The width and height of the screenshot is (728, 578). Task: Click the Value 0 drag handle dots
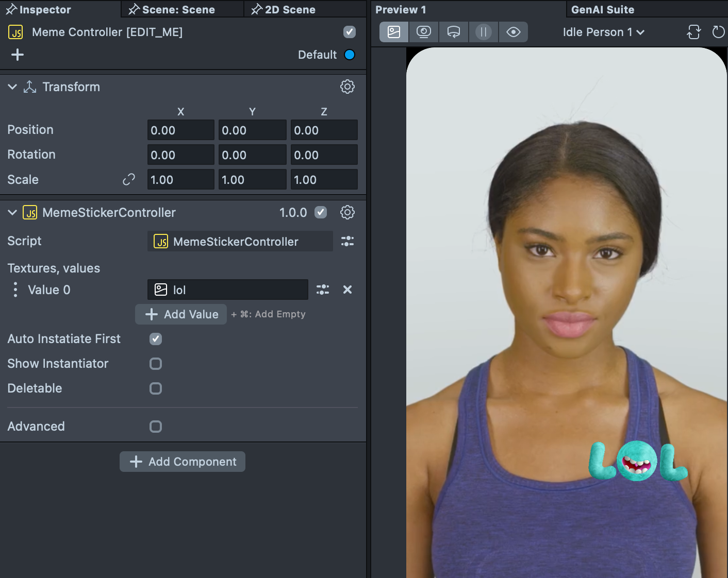point(15,290)
